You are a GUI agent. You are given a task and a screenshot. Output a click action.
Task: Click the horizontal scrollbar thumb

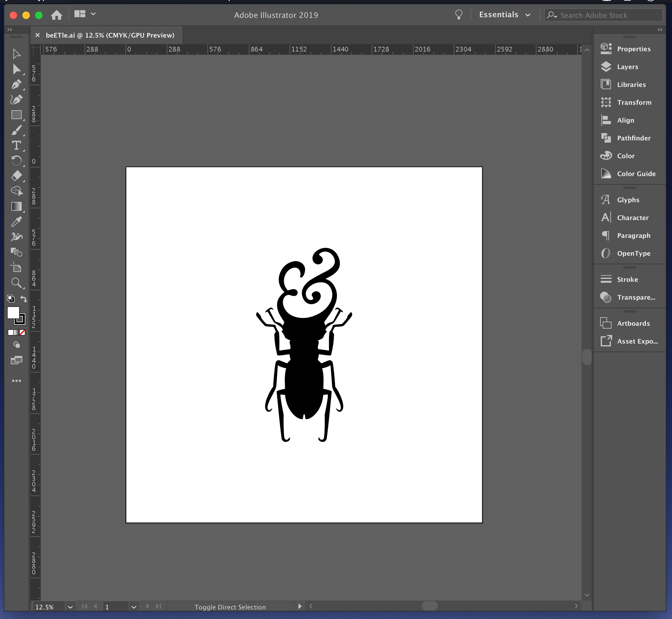(430, 606)
